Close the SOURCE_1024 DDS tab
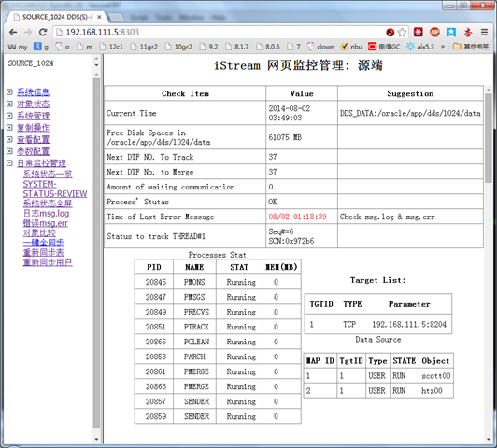The width and height of the screenshot is (497, 448). coord(99,17)
